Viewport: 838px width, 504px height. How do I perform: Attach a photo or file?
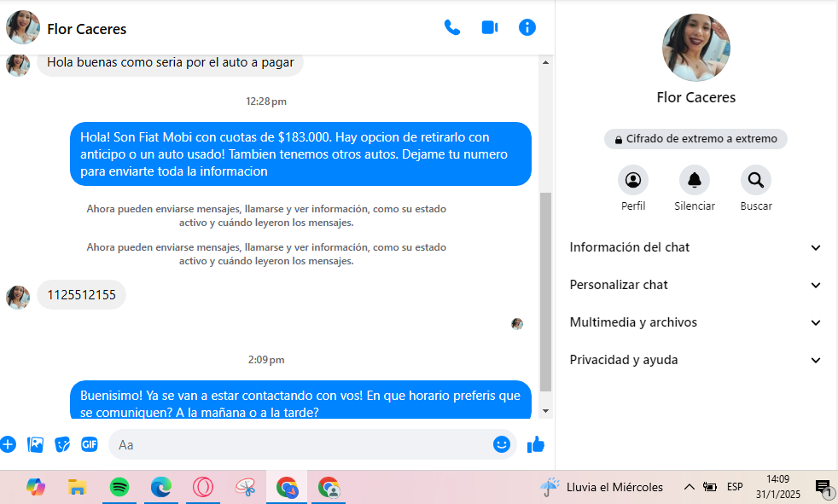35,444
